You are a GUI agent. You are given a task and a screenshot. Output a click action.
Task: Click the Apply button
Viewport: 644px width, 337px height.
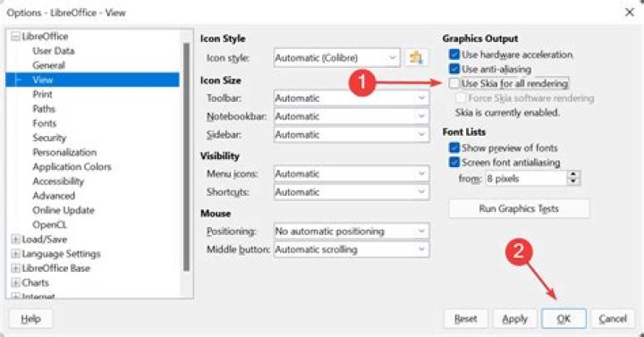point(514,318)
